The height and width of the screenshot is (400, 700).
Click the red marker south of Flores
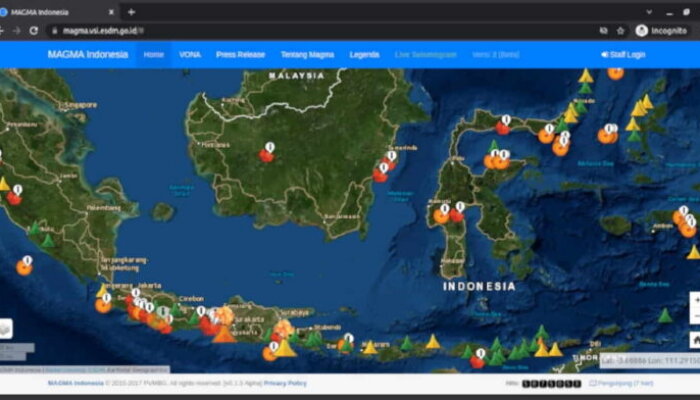coord(477,362)
